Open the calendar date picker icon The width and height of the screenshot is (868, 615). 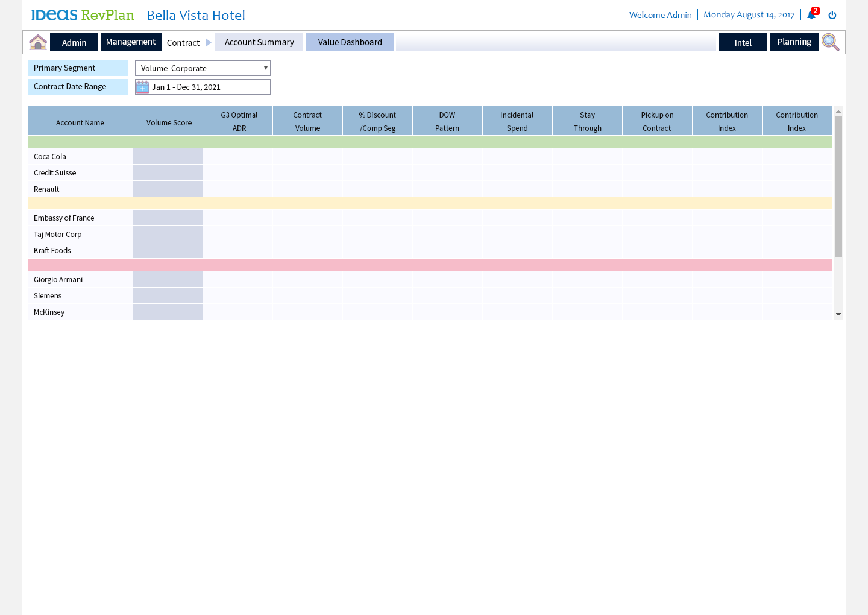click(x=142, y=87)
